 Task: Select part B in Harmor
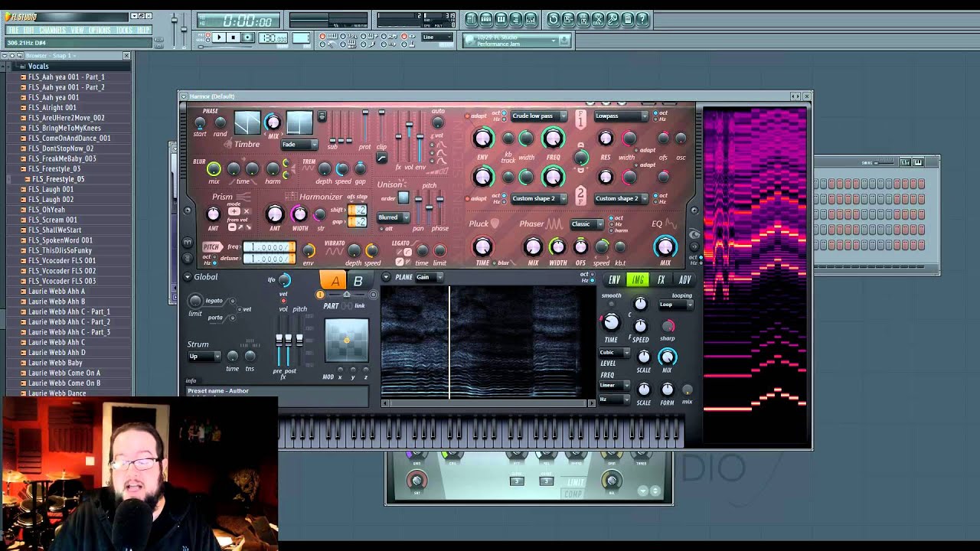pyautogui.click(x=358, y=281)
